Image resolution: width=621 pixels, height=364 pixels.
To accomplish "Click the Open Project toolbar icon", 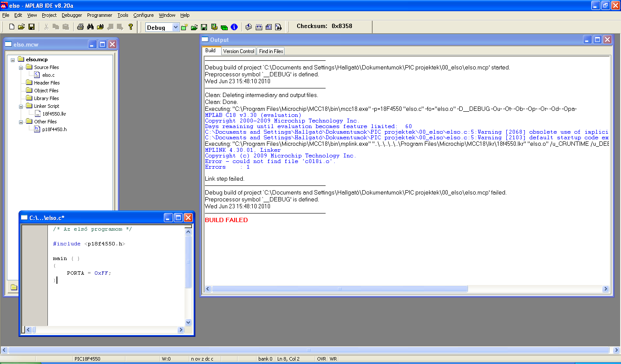I will (x=194, y=27).
